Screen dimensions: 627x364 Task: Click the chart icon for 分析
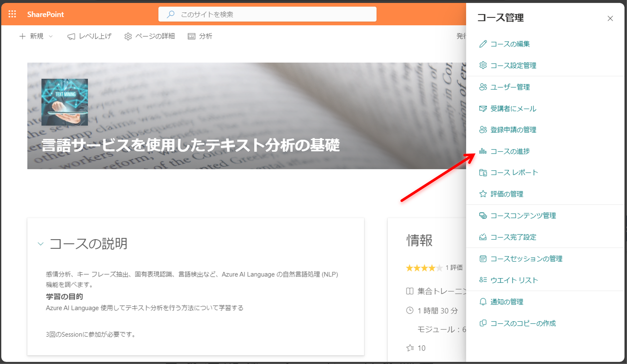[x=191, y=36]
